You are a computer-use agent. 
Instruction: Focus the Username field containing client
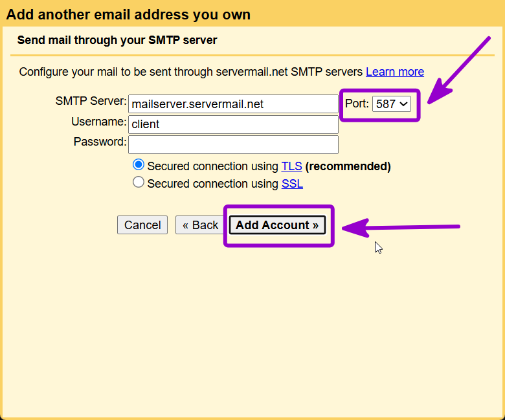pos(233,124)
